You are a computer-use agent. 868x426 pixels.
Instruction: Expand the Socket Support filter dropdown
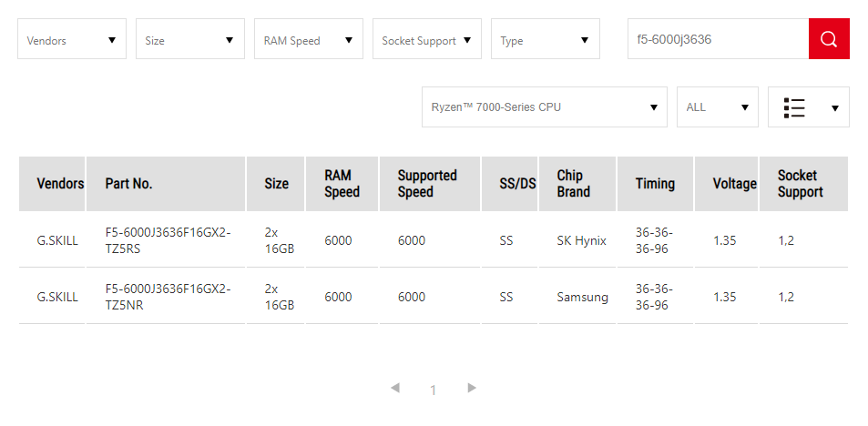coord(427,40)
